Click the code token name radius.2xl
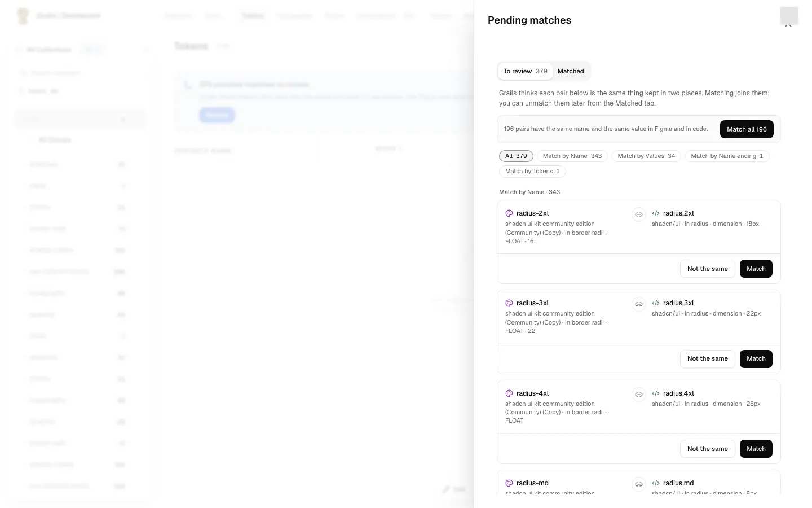This screenshot has width=812, height=508. [678, 213]
